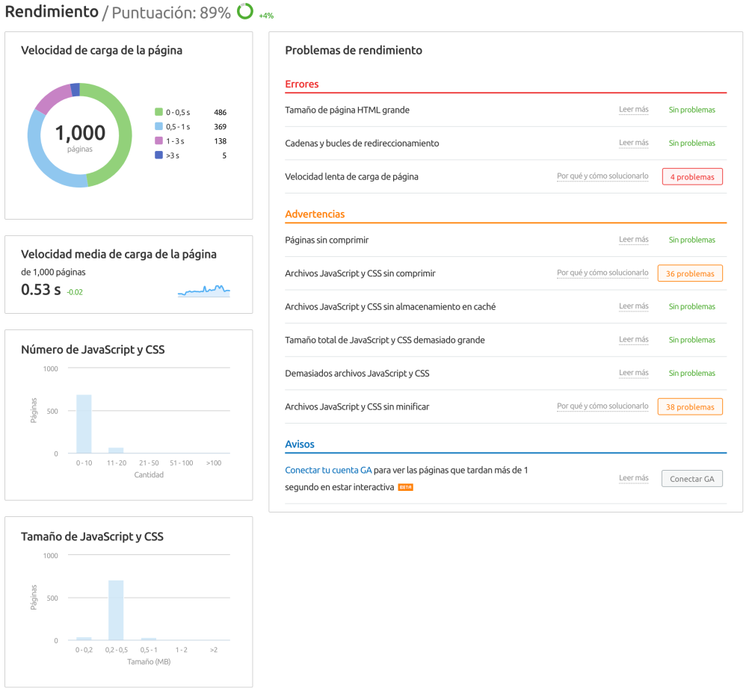Image resolution: width=755 pixels, height=700 pixels.
Task: Click the dark blue >3 s legend swatch
Action: click(158, 155)
